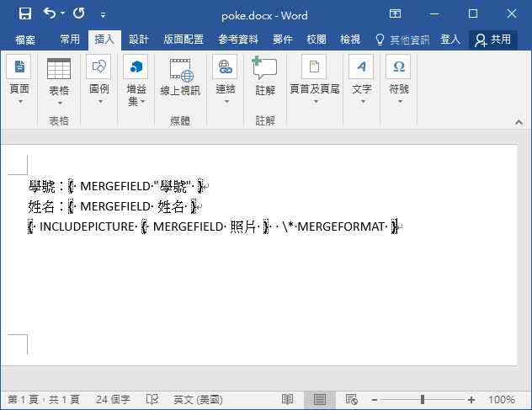Expand the 連結 dropdown arrow
Image resolution: width=532 pixels, height=410 pixels.
coord(226,102)
